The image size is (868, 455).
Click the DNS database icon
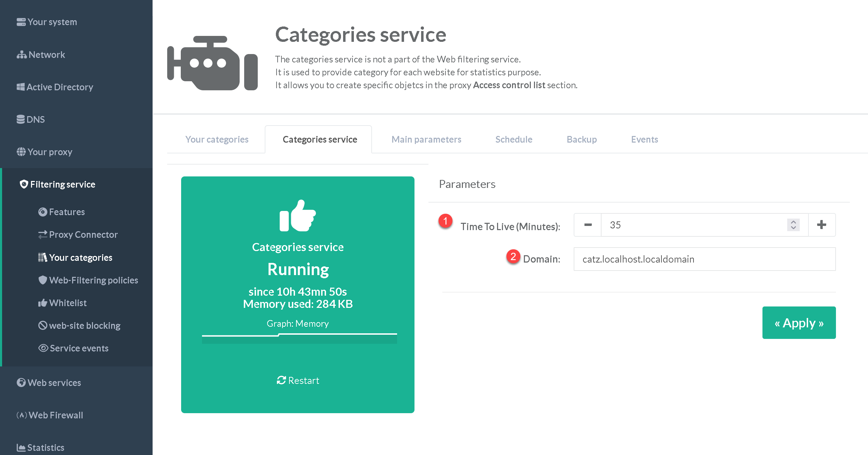tap(21, 120)
